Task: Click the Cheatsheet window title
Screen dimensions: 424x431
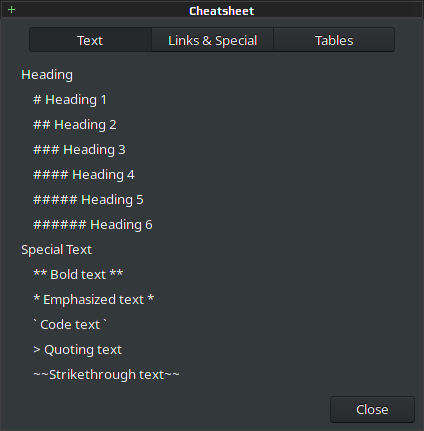Action: pyautogui.click(x=221, y=11)
